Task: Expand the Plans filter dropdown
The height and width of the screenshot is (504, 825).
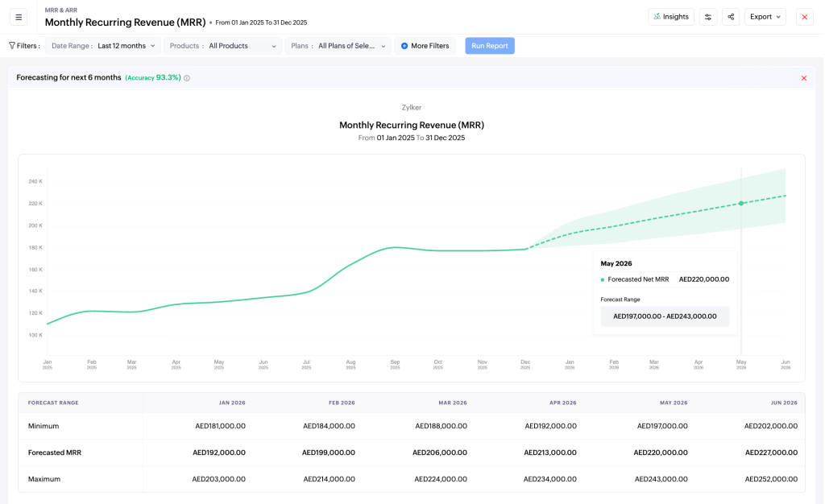Action: tap(338, 46)
